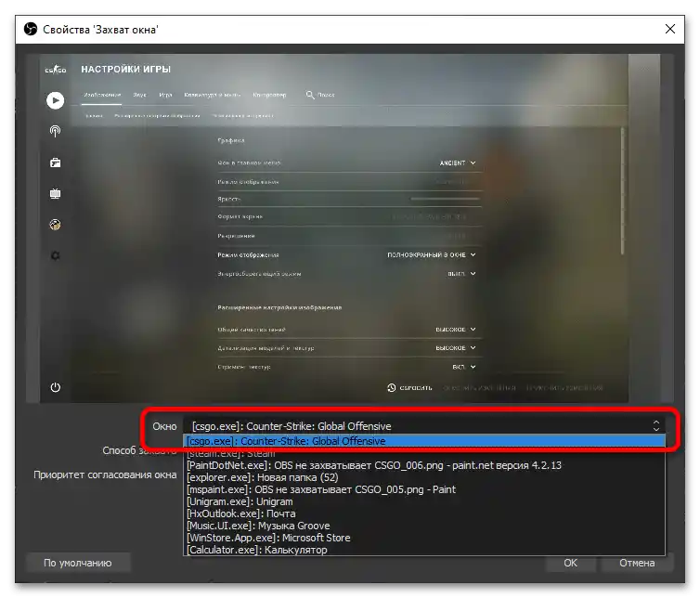
Task: Switch to the Игра tab in CS:GO settings
Action: [165, 95]
